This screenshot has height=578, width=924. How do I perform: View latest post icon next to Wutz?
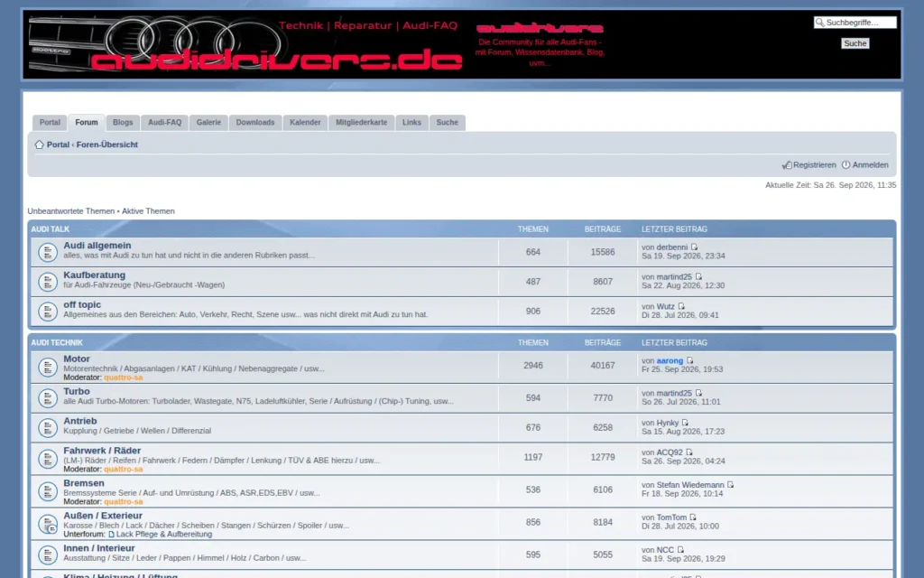pos(681,306)
